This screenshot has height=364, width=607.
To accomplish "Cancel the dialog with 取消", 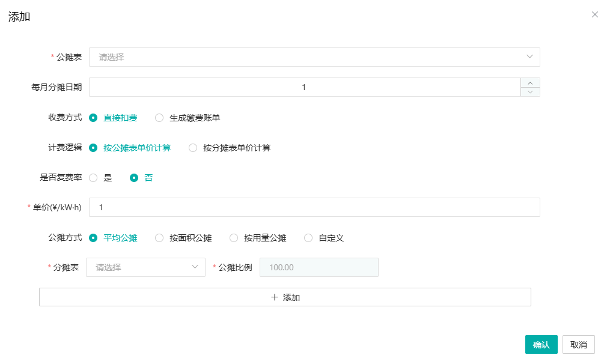I will point(578,345).
